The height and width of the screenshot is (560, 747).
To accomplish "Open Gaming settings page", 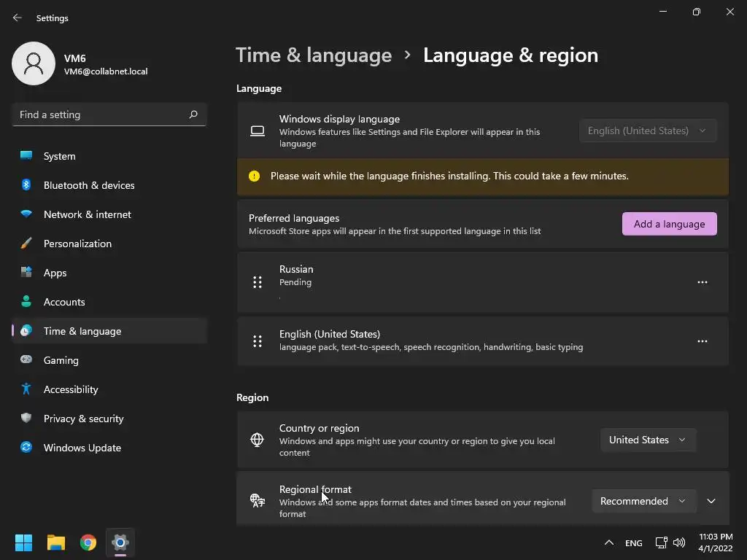I will pyautogui.click(x=109, y=360).
